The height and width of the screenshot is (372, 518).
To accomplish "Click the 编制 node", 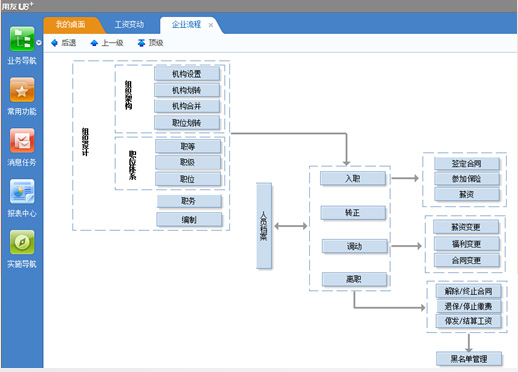I will (x=189, y=219).
